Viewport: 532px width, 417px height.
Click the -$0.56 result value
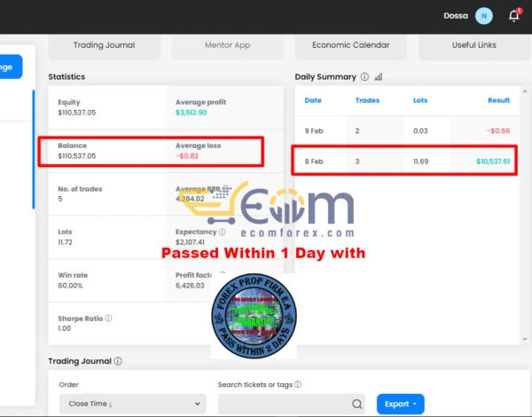(x=498, y=131)
